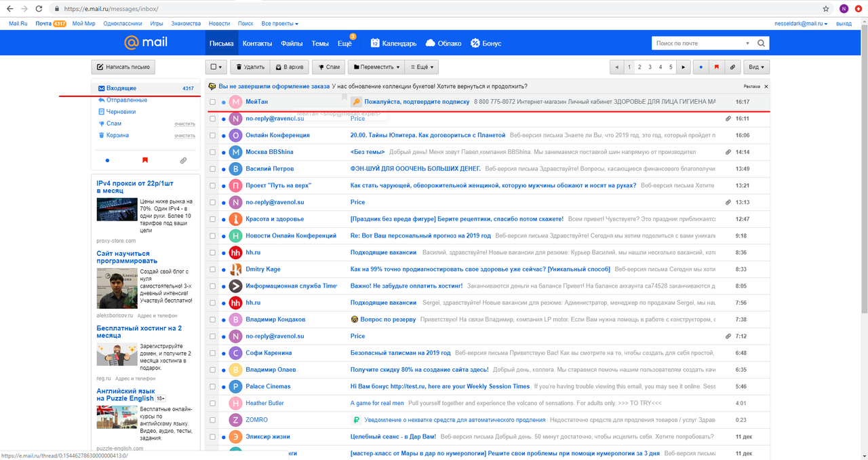
Task: Expand search options arrow in search box
Action: pyautogui.click(x=747, y=43)
